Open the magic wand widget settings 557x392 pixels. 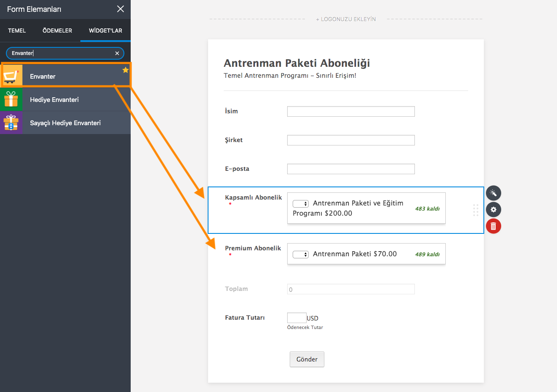tap(493, 193)
